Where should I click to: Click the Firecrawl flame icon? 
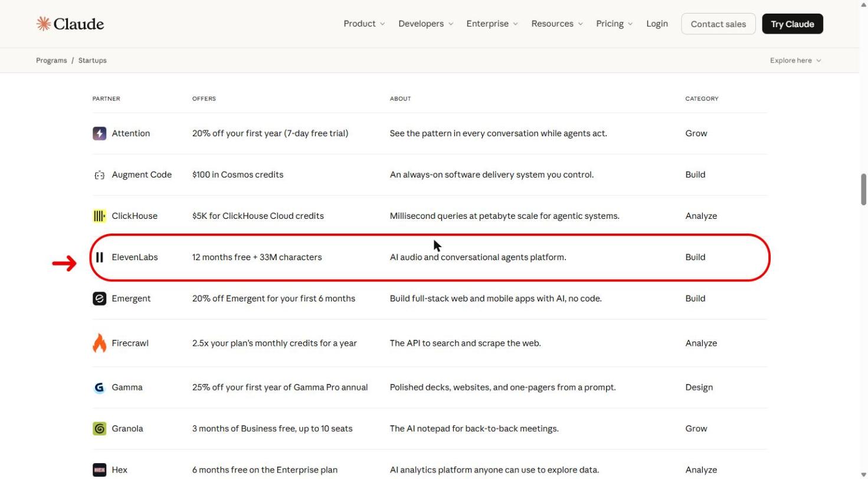(x=99, y=343)
